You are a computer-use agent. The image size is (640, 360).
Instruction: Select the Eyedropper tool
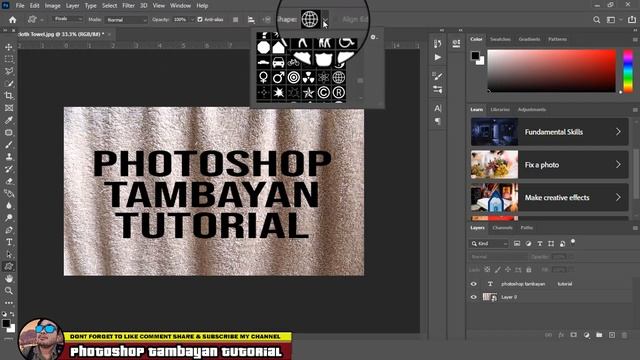click(9, 120)
